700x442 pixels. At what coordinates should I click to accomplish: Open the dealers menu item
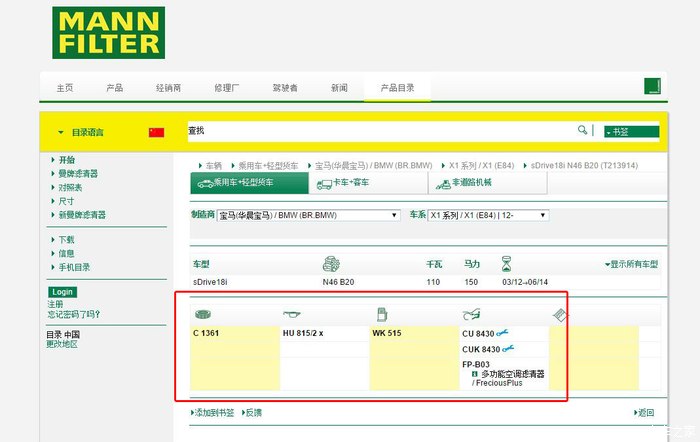point(168,88)
